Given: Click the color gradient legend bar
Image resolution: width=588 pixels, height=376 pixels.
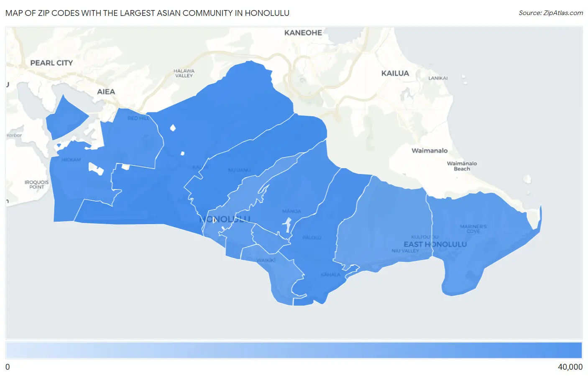Looking at the screenshot, I should coord(294,350).
